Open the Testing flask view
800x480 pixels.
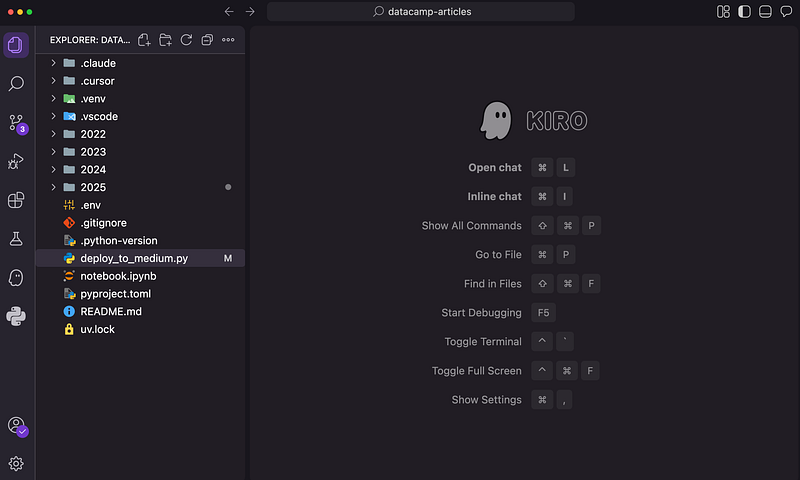point(16,239)
